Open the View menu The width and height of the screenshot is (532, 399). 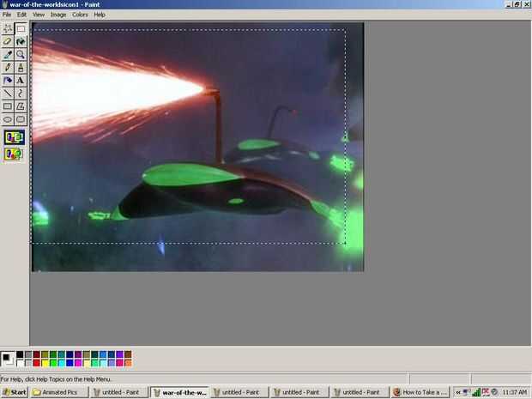(39, 15)
